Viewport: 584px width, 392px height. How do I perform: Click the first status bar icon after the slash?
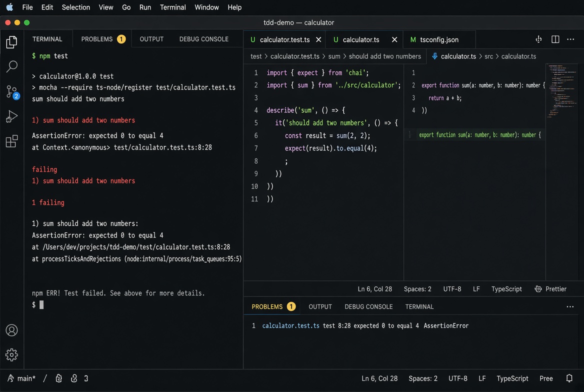pos(58,378)
